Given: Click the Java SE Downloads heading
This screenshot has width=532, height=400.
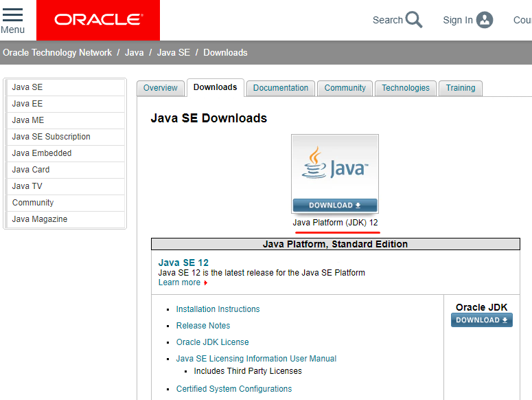Looking at the screenshot, I should pyautogui.click(x=209, y=118).
